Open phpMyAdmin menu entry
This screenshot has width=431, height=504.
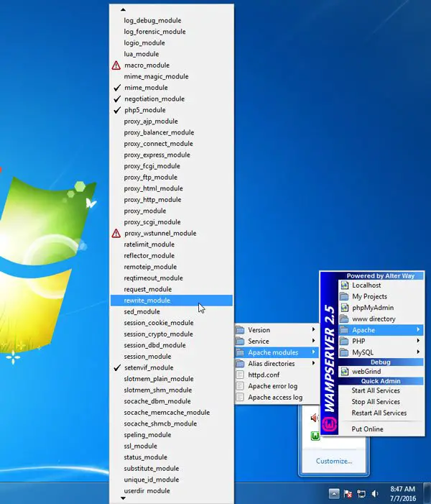coord(381,308)
